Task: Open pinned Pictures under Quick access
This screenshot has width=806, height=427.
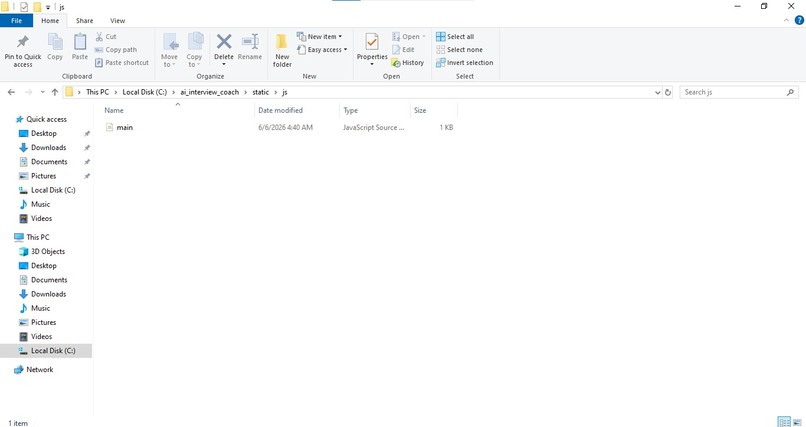Action: click(x=43, y=176)
